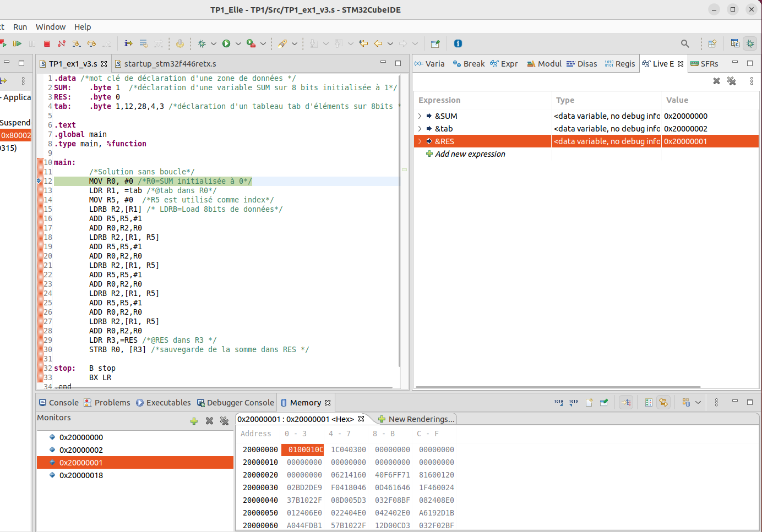Expand the &SUM expression row
Viewport: 762px width, 532px height.
(420, 116)
